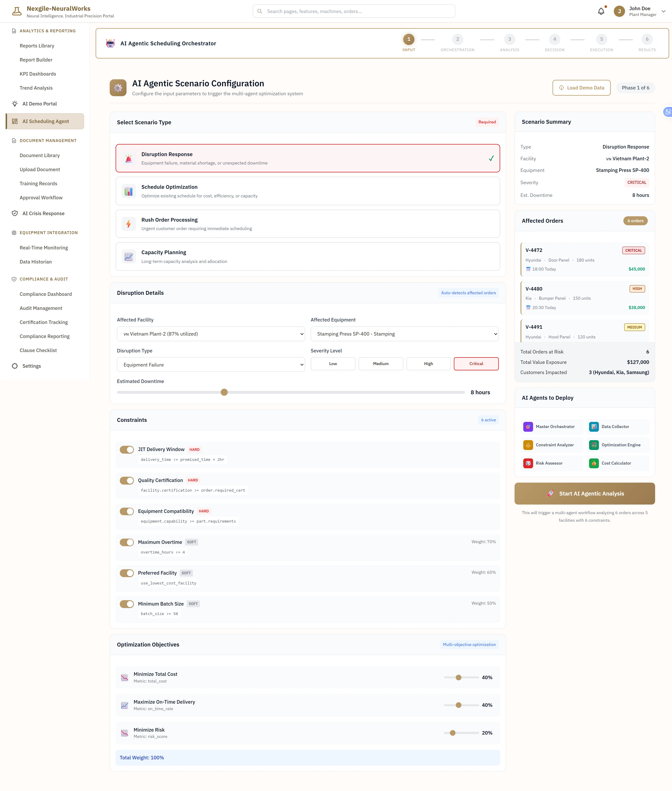
Task: Open the John Doe user menu chevron
Action: click(663, 11)
